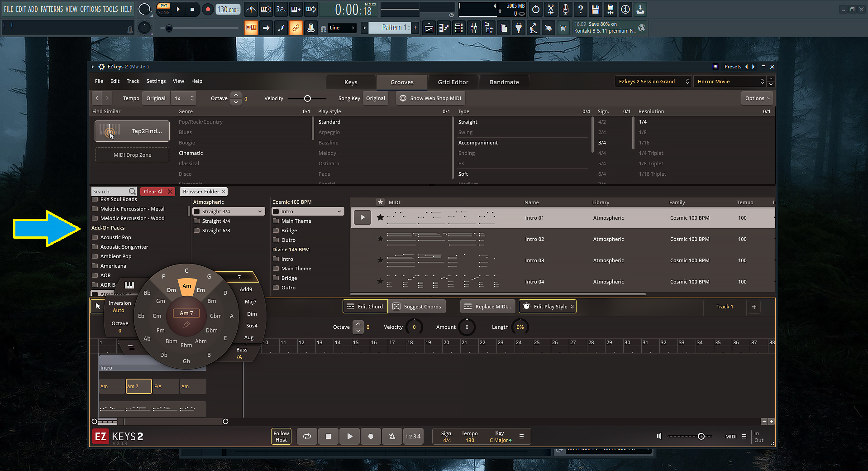Click the floppy disk save icon

tap(596, 9)
